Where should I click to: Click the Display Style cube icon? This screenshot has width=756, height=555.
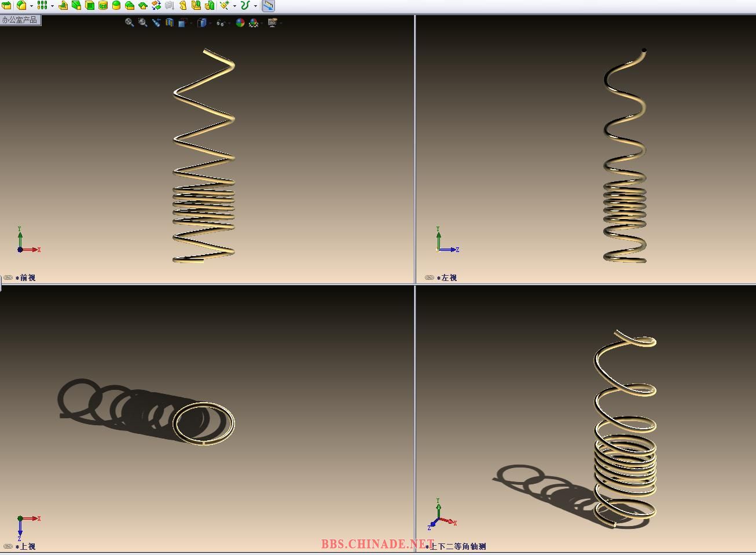point(201,23)
